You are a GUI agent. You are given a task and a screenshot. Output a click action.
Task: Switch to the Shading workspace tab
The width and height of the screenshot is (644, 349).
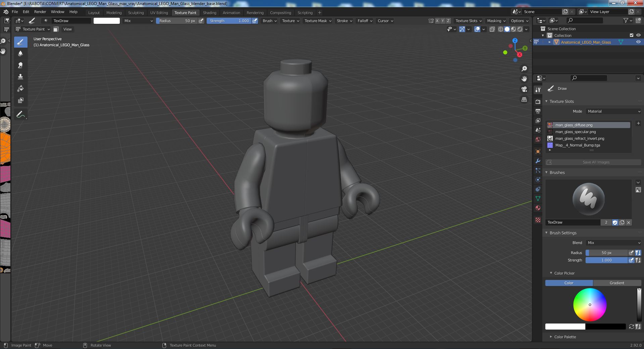tap(209, 13)
